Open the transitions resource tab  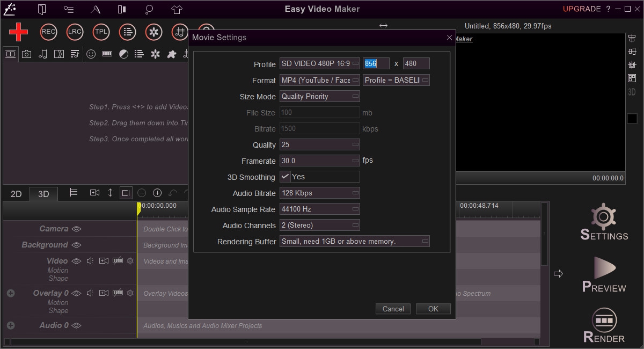pyautogui.click(x=59, y=54)
